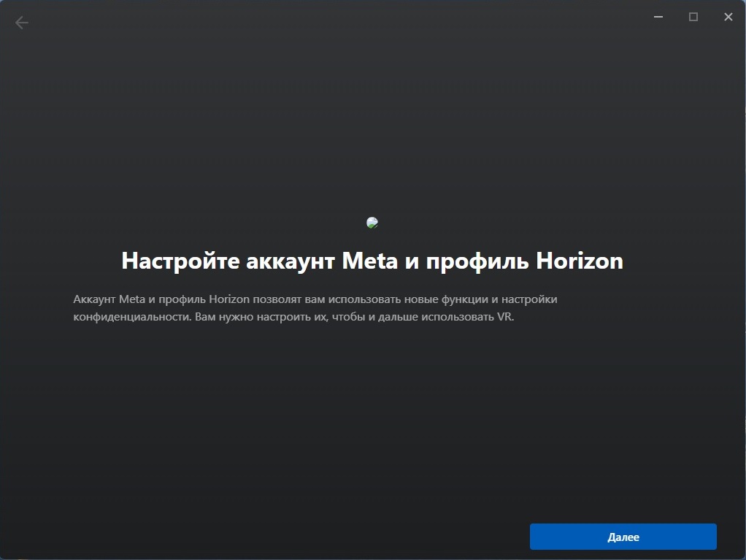This screenshot has width=746, height=560.
Task: Click heading "Настройте аккаунт Meta и профиль Horizon"
Action: click(372, 261)
